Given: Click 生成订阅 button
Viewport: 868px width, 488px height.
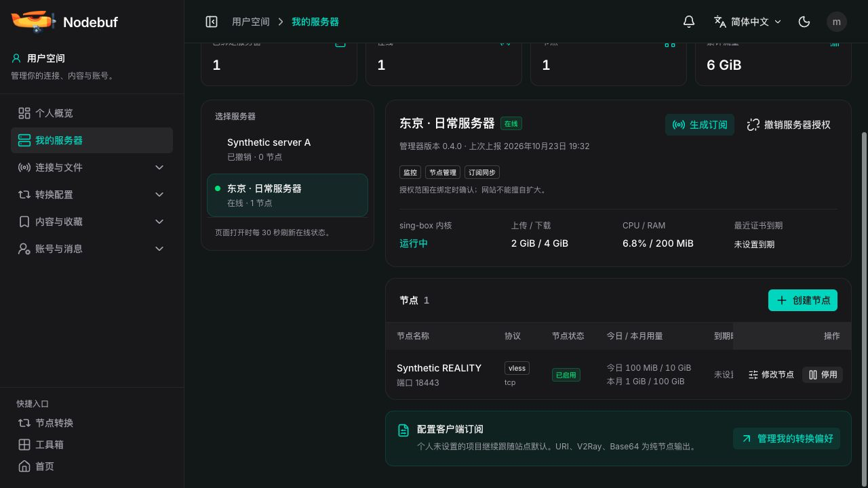Looking at the screenshot, I should (x=700, y=125).
